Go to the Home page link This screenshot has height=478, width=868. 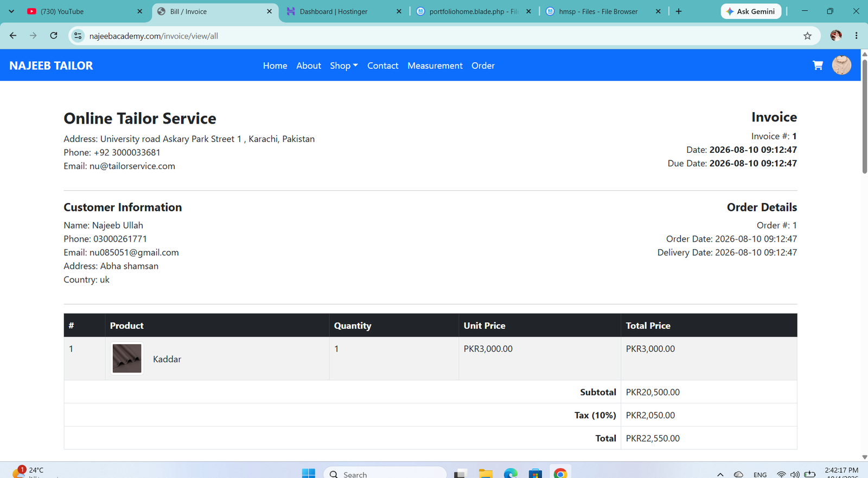click(x=275, y=66)
